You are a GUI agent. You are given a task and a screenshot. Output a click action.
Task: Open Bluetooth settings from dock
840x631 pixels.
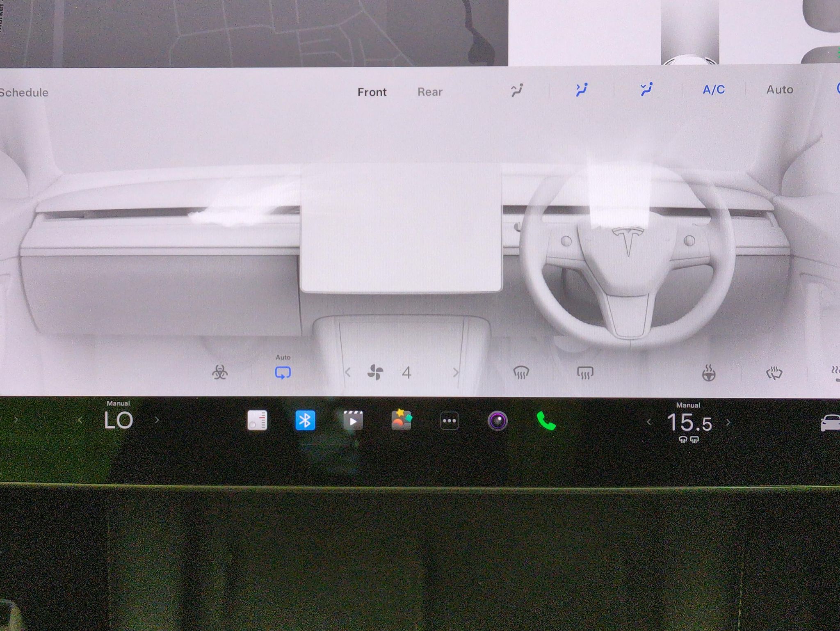[x=305, y=421]
